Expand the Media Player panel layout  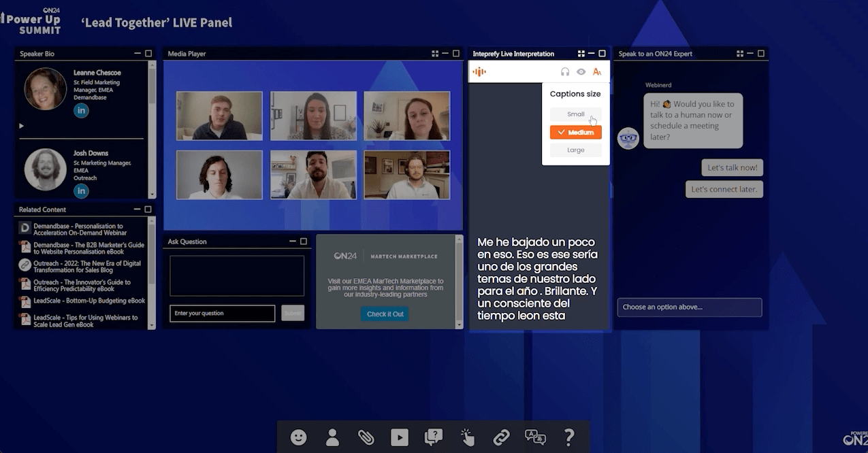click(x=435, y=53)
